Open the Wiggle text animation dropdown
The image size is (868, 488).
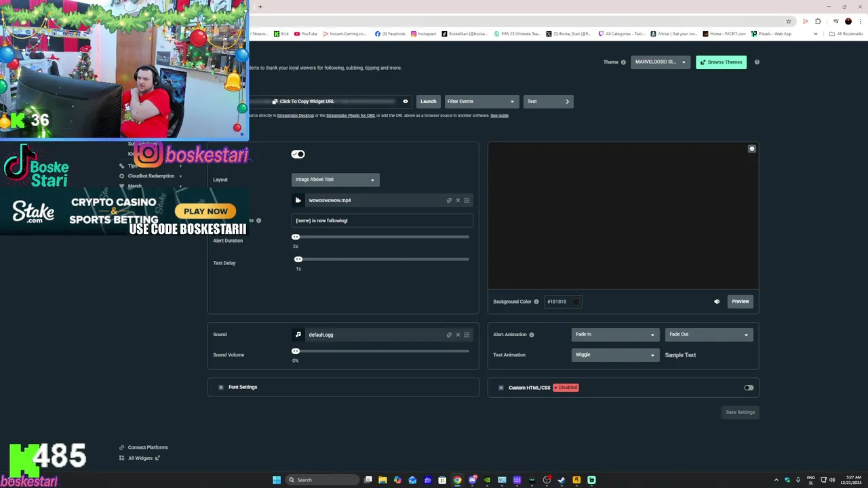tap(615, 354)
